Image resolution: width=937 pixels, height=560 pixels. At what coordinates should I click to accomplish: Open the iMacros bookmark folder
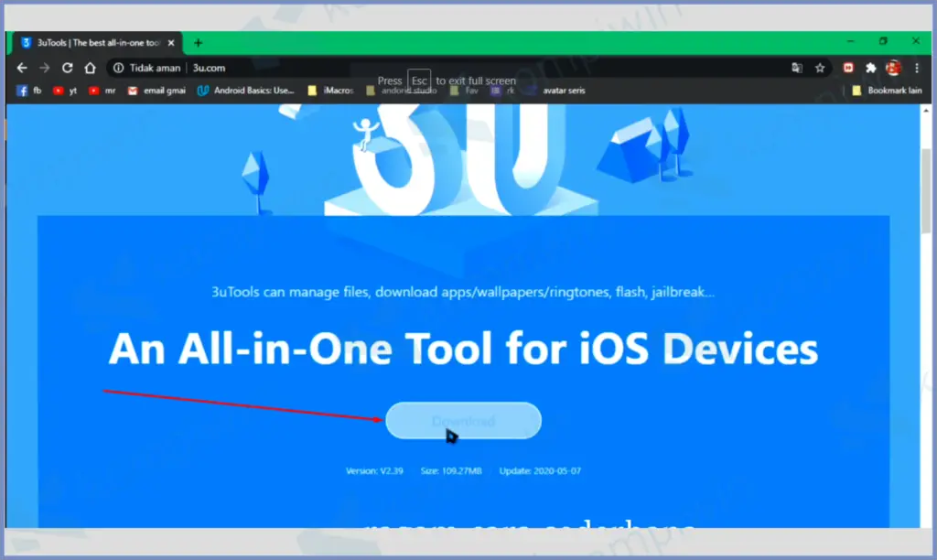click(330, 91)
